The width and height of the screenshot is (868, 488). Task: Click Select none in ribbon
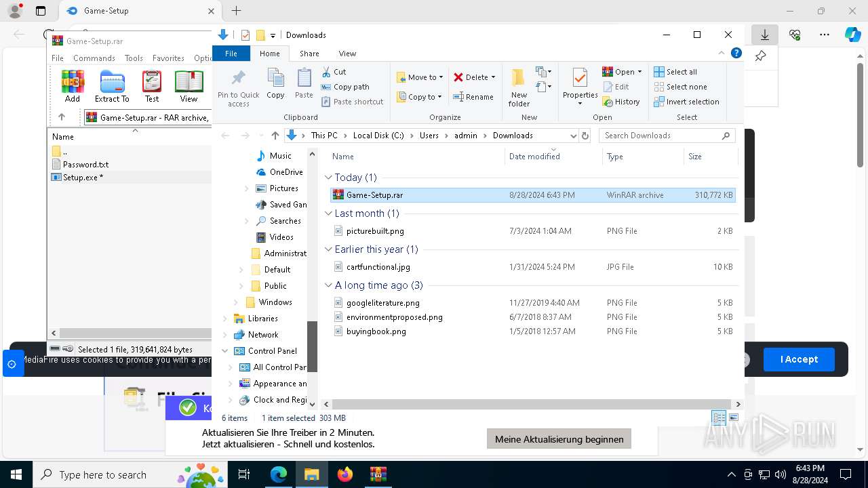680,87
